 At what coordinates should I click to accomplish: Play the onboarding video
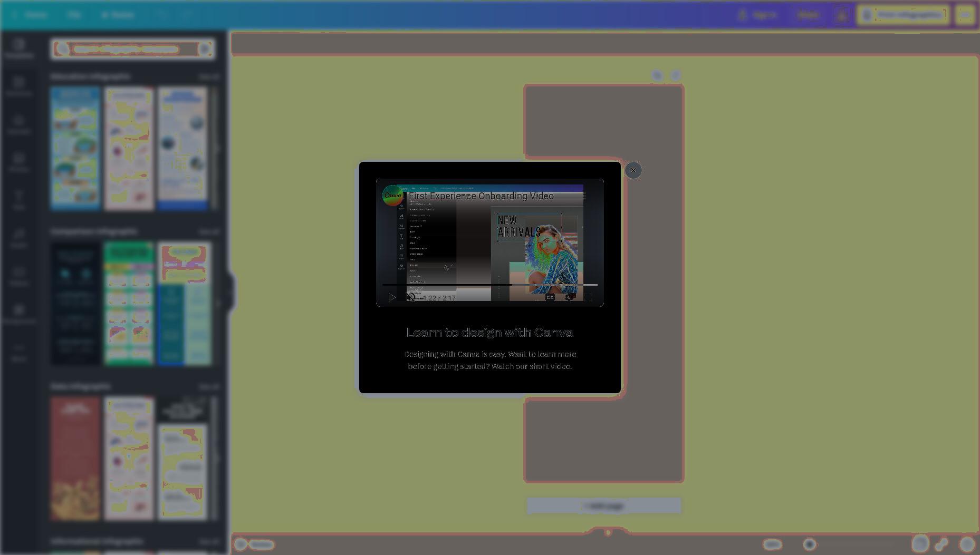392,298
